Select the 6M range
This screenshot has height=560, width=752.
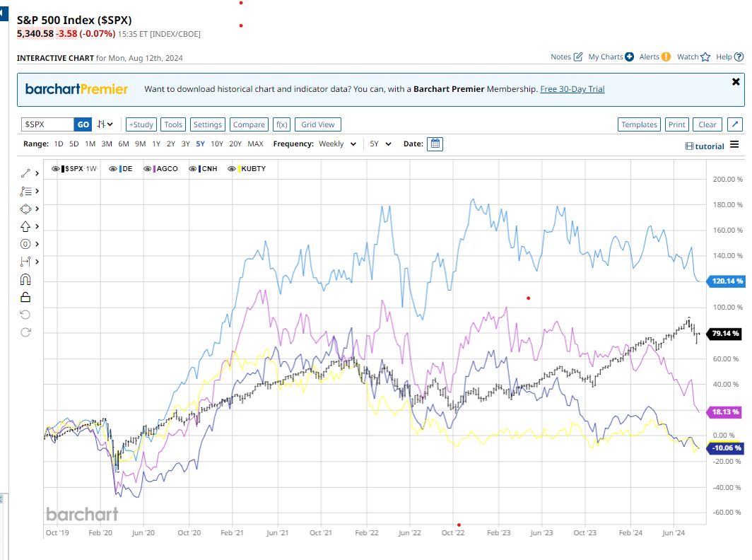pos(123,144)
